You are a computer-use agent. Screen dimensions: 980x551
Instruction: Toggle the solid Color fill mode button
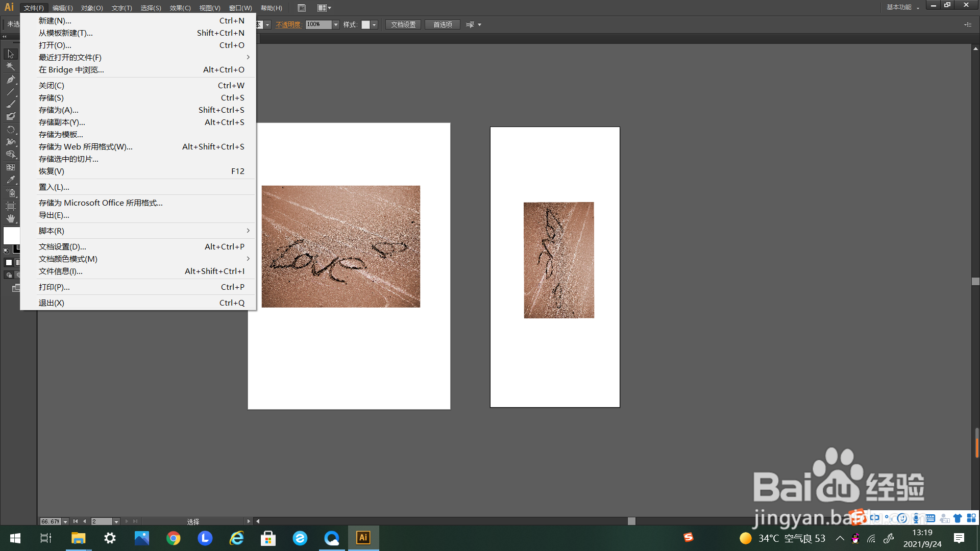(x=9, y=263)
